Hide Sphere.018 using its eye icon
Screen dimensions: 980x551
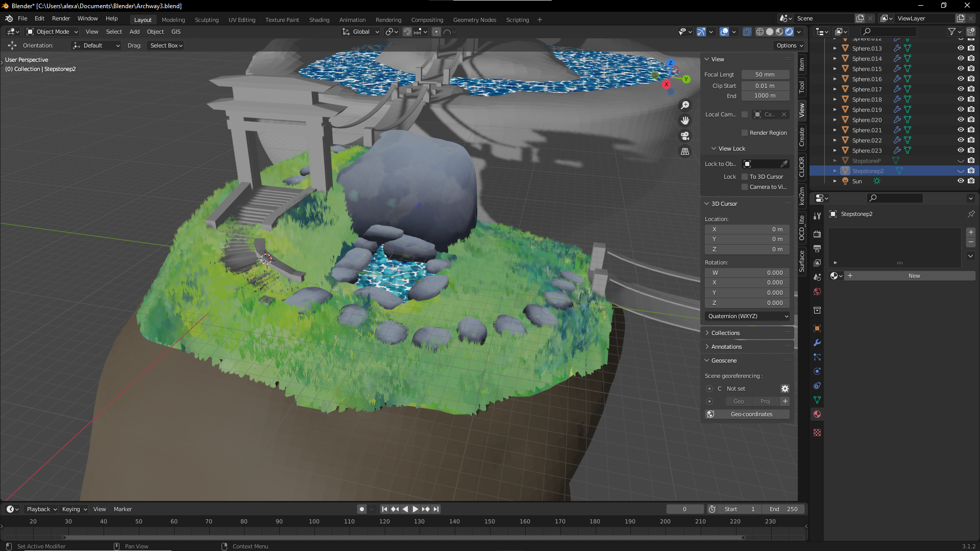point(960,100)
